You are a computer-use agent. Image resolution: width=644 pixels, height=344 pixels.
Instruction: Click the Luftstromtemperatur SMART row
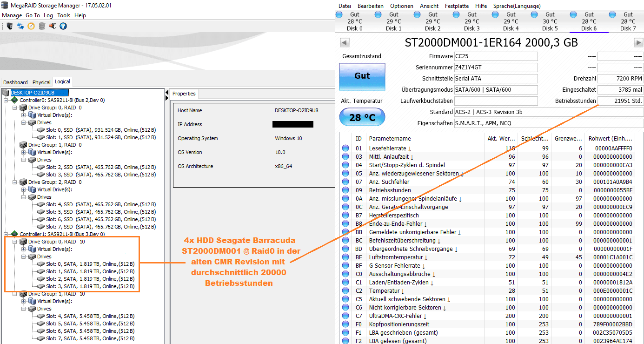[487, 257]
